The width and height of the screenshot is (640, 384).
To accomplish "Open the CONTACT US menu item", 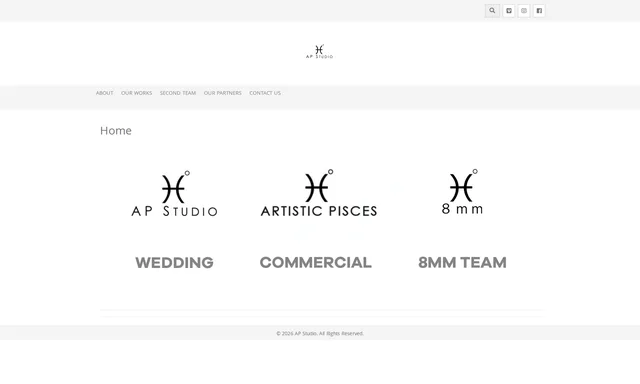I will [x=265, y=93].
